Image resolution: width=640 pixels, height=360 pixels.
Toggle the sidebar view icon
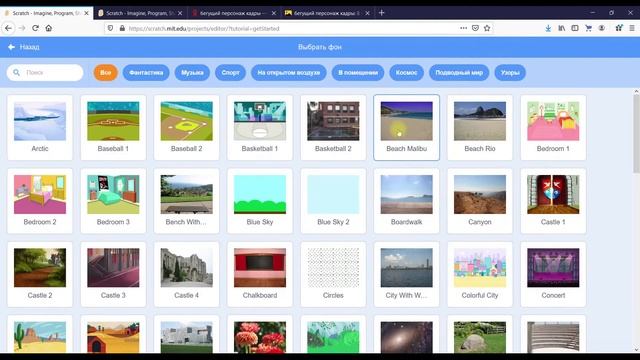[575, 28]
